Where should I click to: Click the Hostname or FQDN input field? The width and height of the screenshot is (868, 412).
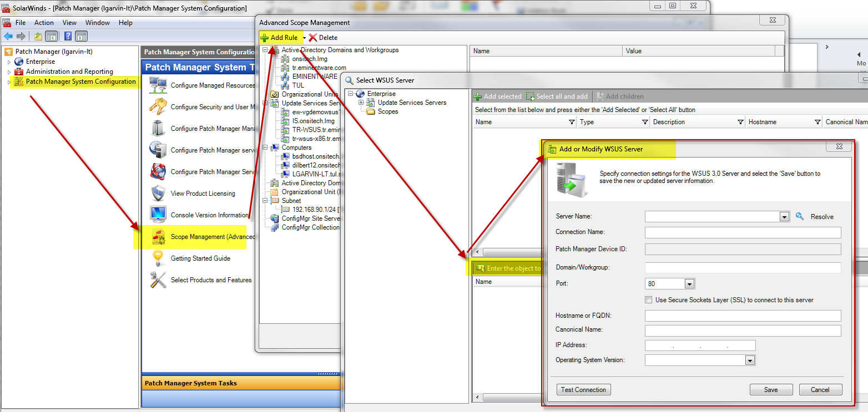[x=743, y=316]
